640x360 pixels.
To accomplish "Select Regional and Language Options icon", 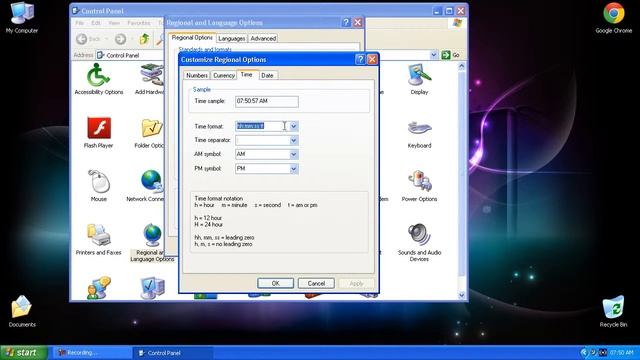I will 152,242.
